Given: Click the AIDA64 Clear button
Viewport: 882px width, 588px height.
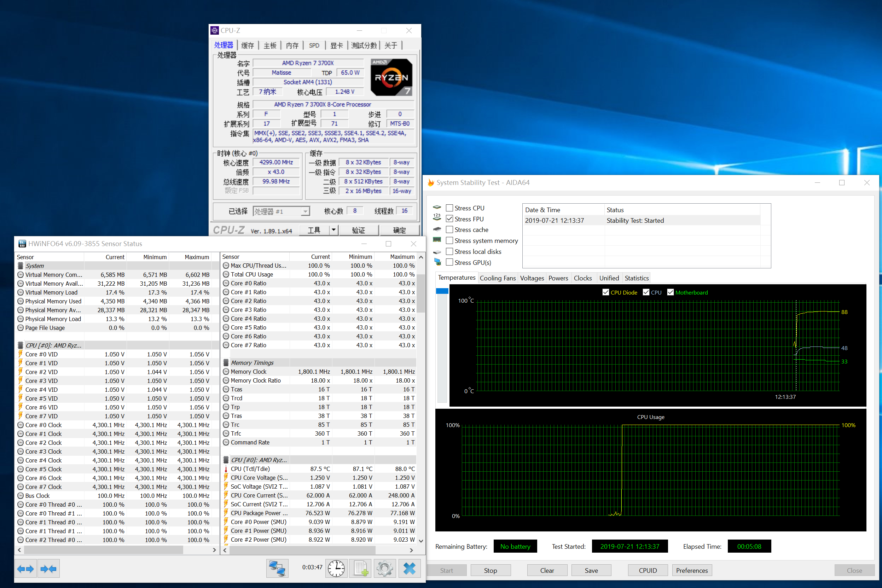Looking at the screenshot, I should point(547,570).
